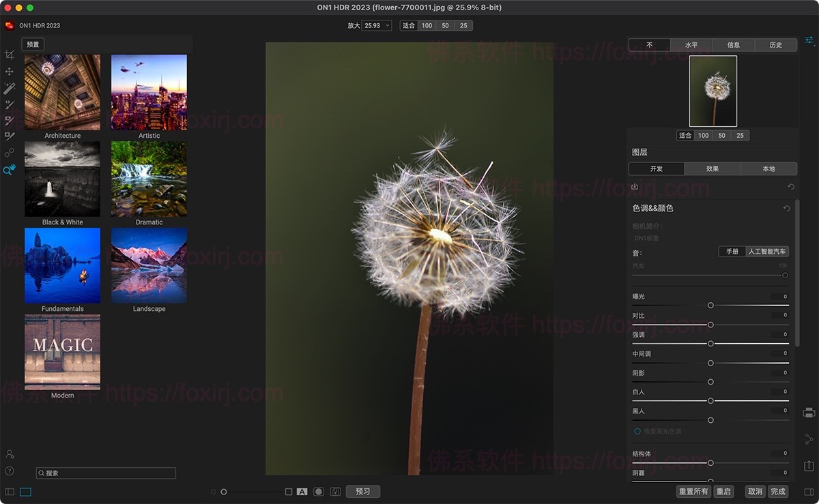819x504 pixels.
Task: Expand the Landscape preset category
Action: [149, 265]
